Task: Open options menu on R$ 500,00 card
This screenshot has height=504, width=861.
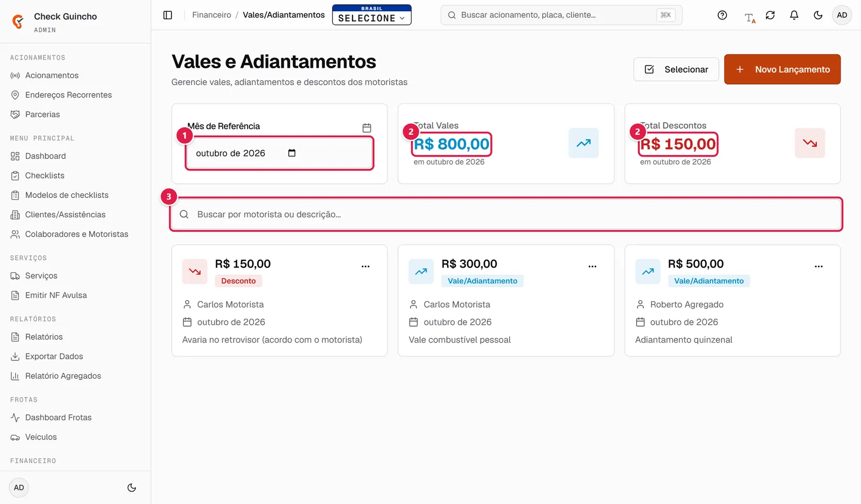Action: 818,266
